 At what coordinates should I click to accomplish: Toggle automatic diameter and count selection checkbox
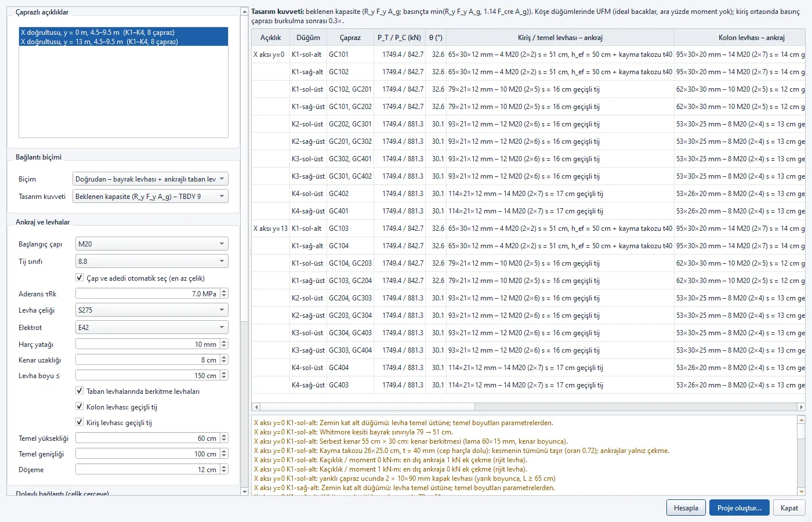click(x=79, y=278)
